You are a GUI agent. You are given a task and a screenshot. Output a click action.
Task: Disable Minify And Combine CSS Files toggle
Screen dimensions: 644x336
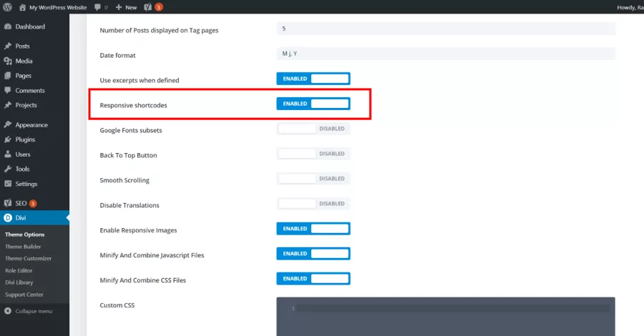(313, 279)
